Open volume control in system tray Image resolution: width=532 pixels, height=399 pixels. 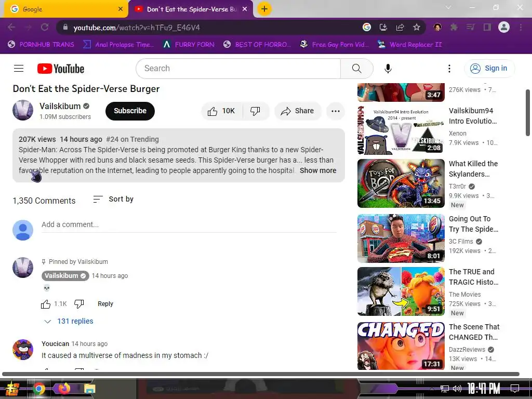point(457,389)
